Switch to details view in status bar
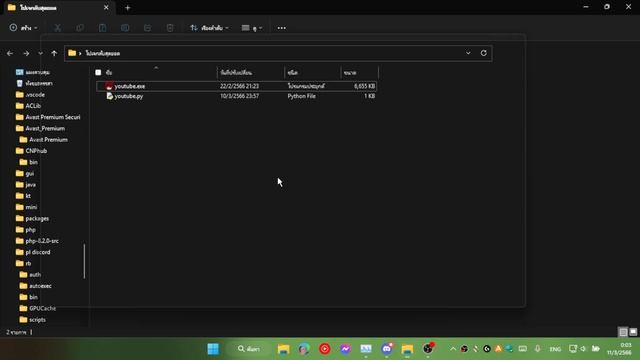This screenshot has width=640, height=360. click(623, 332)
